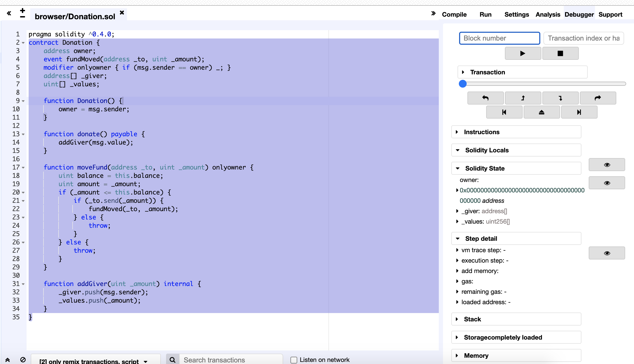Click the clear console circle-slash icon

[x=23, y=360]
